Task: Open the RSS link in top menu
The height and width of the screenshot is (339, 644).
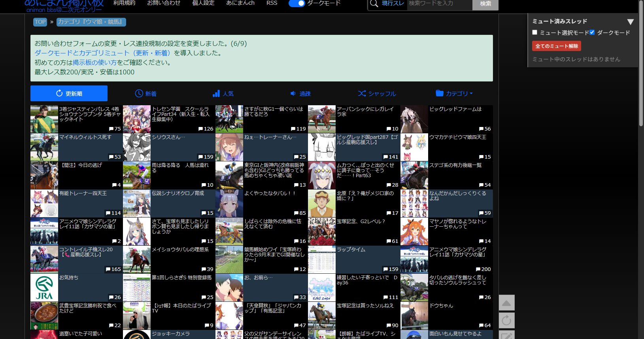Action: pyautogui.click(x=272, y=3)
